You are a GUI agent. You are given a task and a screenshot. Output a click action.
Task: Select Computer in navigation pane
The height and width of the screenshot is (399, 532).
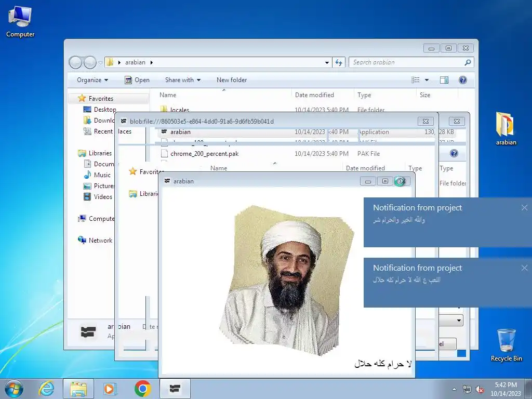96,219
